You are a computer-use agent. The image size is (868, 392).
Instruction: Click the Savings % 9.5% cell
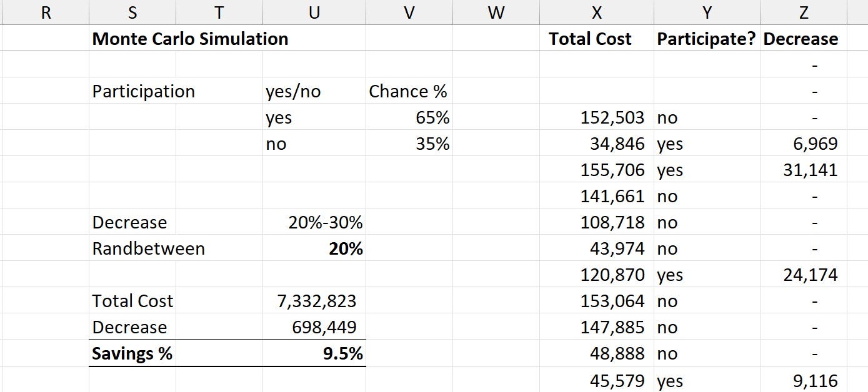pyautogui.click(x=314, y=353)
